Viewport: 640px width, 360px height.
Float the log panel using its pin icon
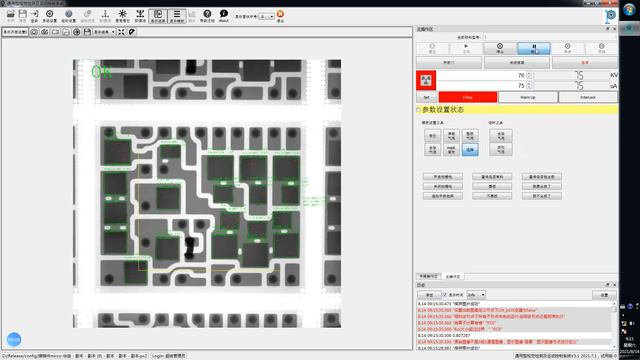[x=607, y=285]
